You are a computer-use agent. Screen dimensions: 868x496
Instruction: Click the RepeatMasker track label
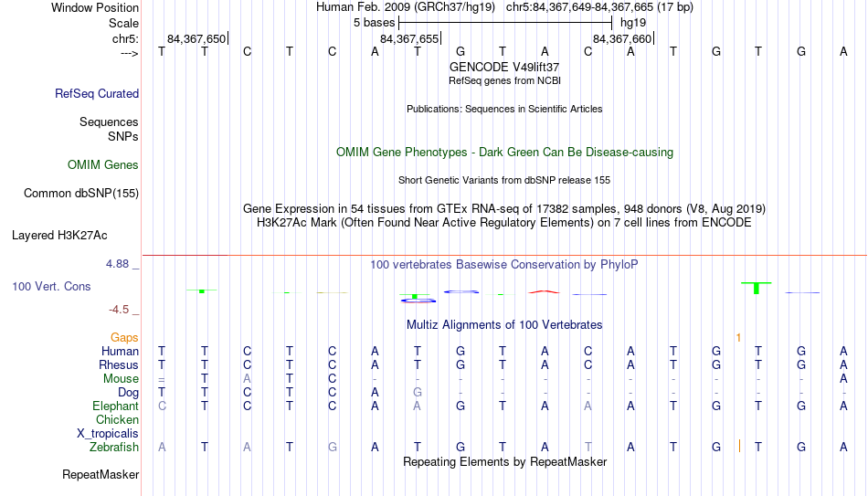click(101, 474)
